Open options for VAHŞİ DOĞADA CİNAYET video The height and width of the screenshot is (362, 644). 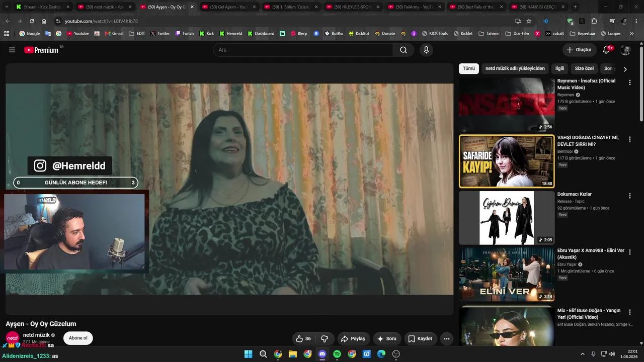click(629, 139)
